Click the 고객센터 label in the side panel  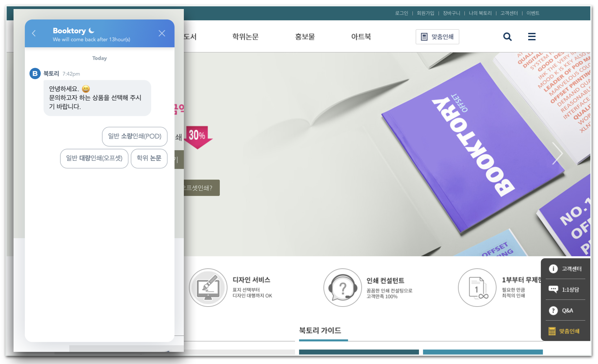coord(572,269)
